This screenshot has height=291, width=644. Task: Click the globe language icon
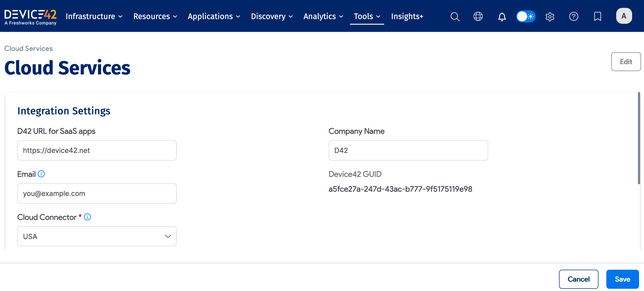(x=478, y=17)
